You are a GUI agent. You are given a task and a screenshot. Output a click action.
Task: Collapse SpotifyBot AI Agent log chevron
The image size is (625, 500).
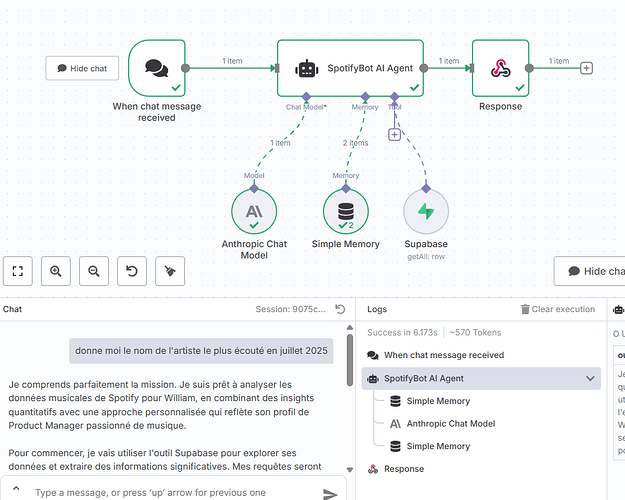coord(590,378)
